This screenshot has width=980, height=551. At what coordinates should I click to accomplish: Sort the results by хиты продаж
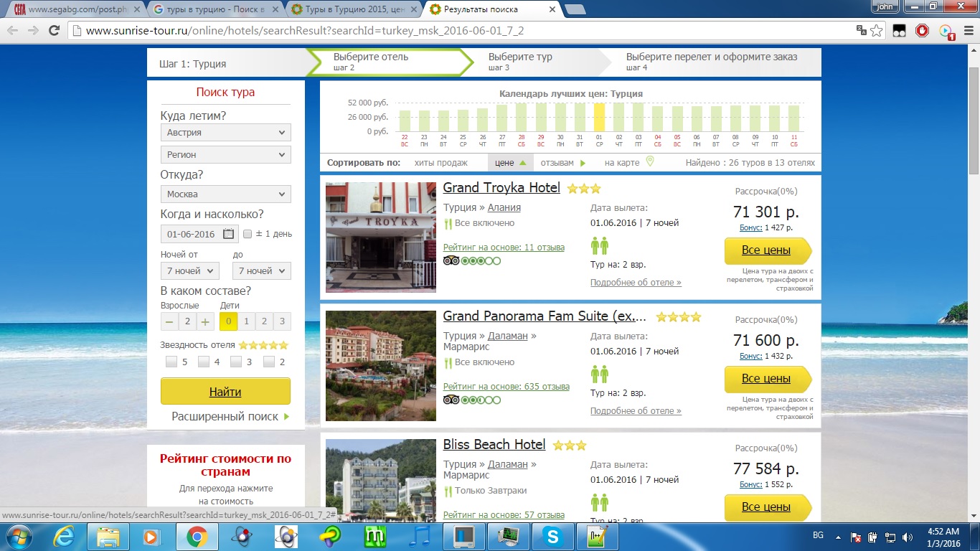coord(440,163)
